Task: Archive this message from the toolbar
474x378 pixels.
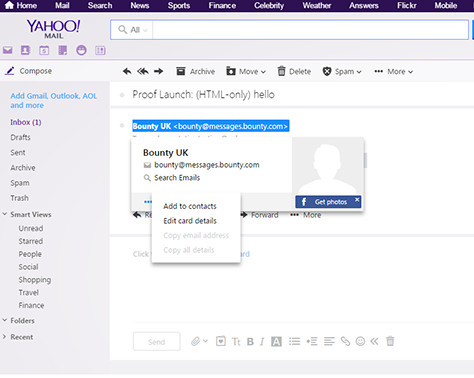Action: (196, 71)
